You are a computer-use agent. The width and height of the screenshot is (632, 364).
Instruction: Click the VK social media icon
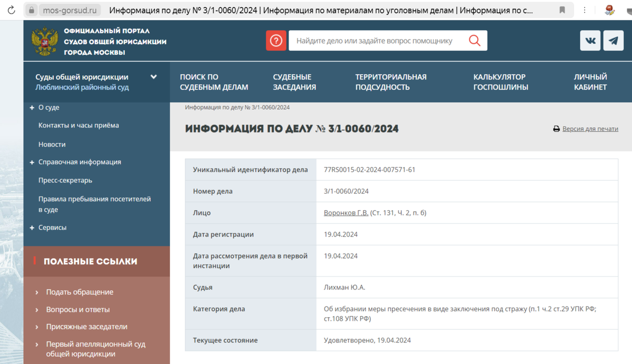click(590, 40)
